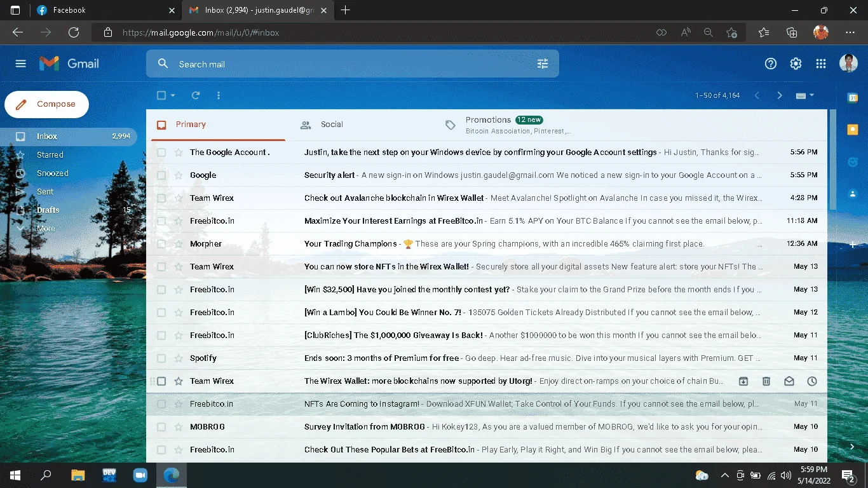Open Gmail Support help icon
The height and width of the screenshot is (488, 868).
(x=771, y=64)
